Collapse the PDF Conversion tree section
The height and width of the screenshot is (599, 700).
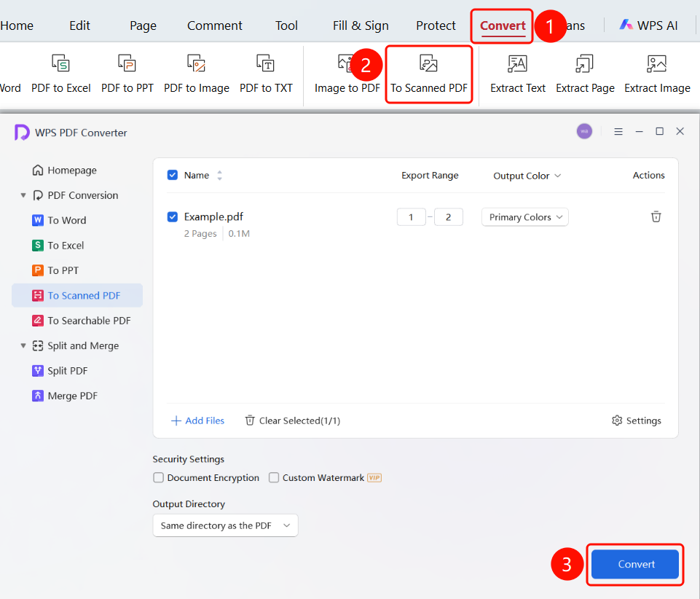tap(23, 195)
